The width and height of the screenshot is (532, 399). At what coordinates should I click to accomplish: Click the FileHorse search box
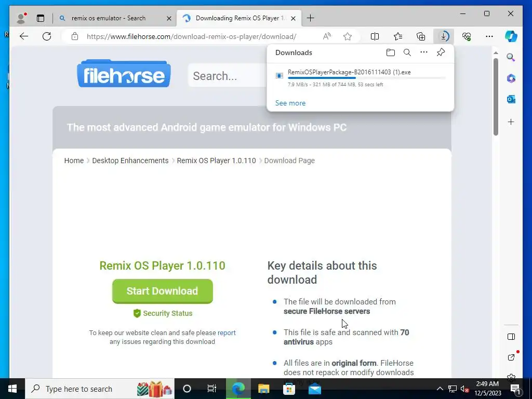coord(228,76)
